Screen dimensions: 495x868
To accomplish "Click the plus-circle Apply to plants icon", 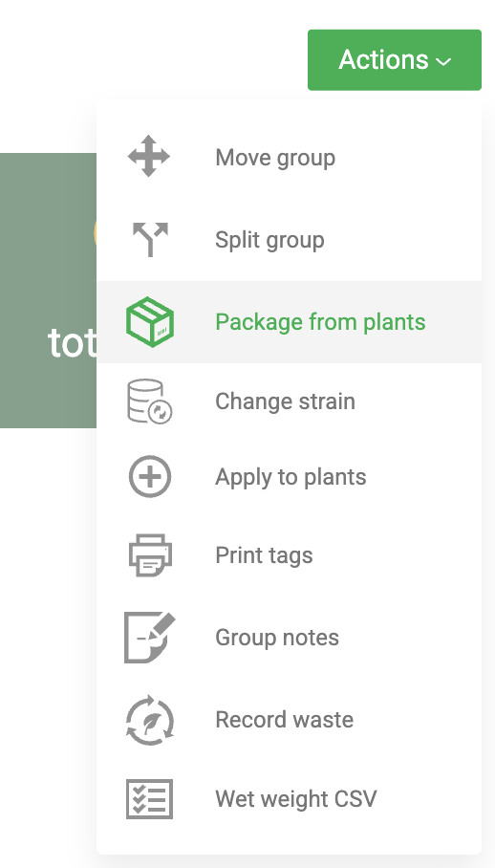I will [x=150, y=477].
